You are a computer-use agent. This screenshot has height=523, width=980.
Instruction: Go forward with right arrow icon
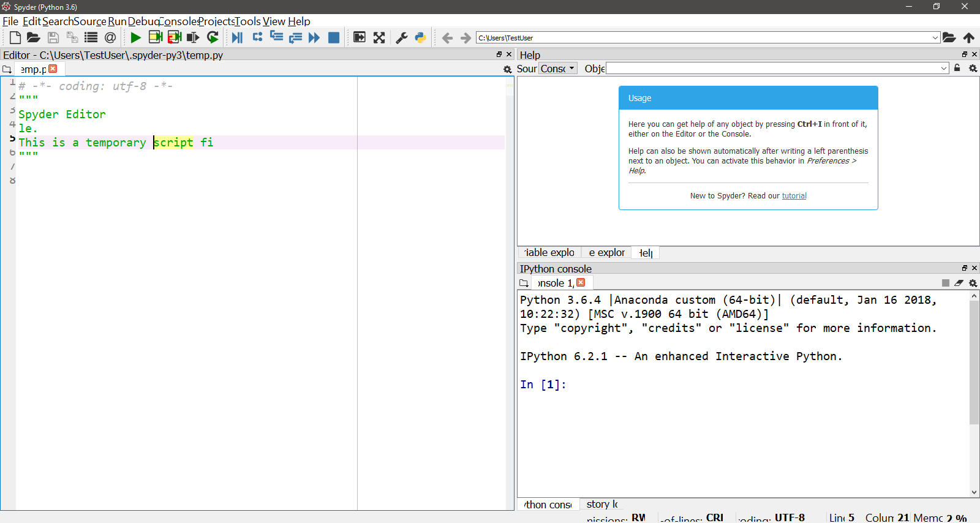466,38
